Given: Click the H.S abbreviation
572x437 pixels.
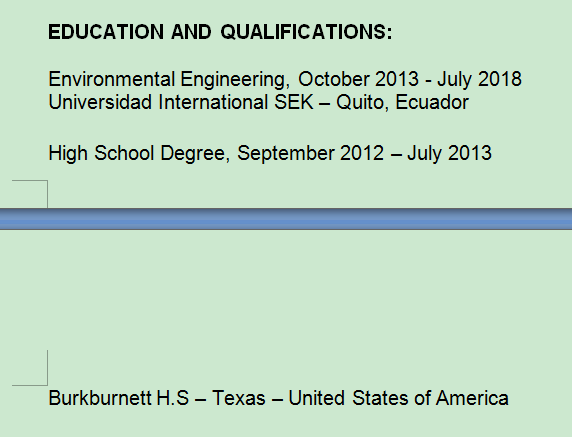Looking at the screenshot, I should coord(173,398).
